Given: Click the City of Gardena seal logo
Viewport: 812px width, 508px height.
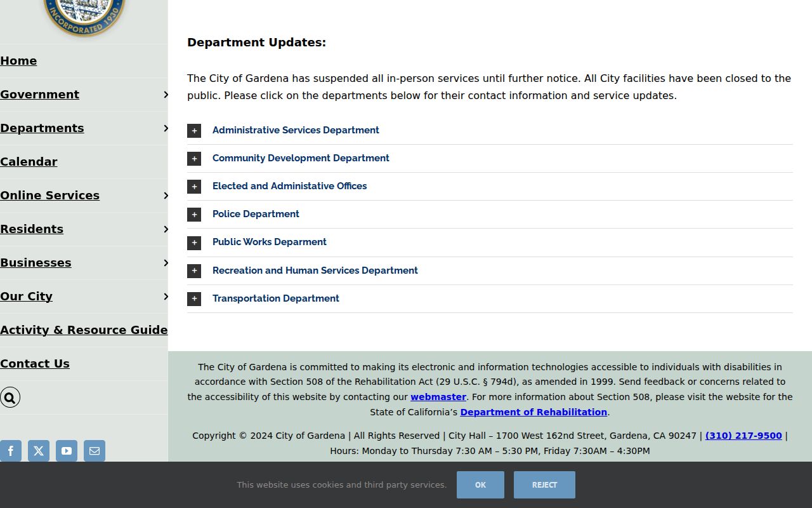Looking at the screenshot, I should click(x=84, y=17).
